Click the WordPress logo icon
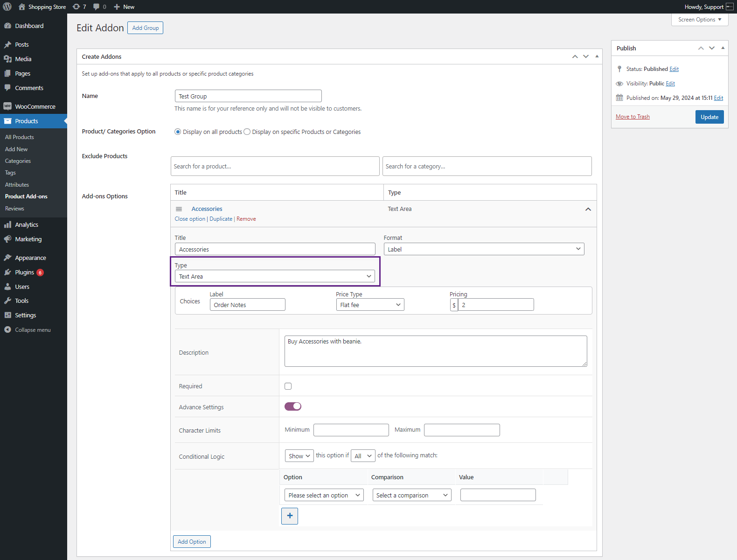 (7, 7)
